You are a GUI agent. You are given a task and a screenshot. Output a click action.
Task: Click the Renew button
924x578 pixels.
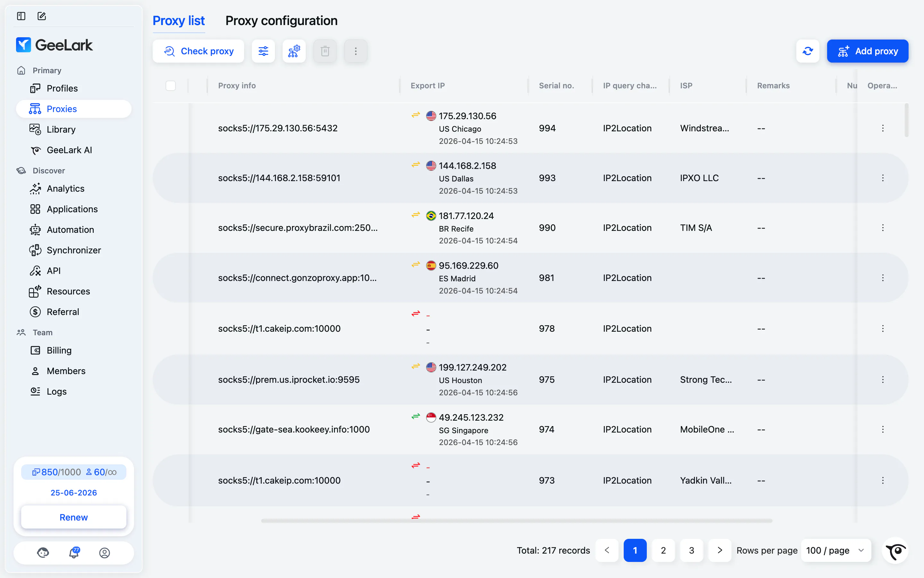click(x=74, y=517)
